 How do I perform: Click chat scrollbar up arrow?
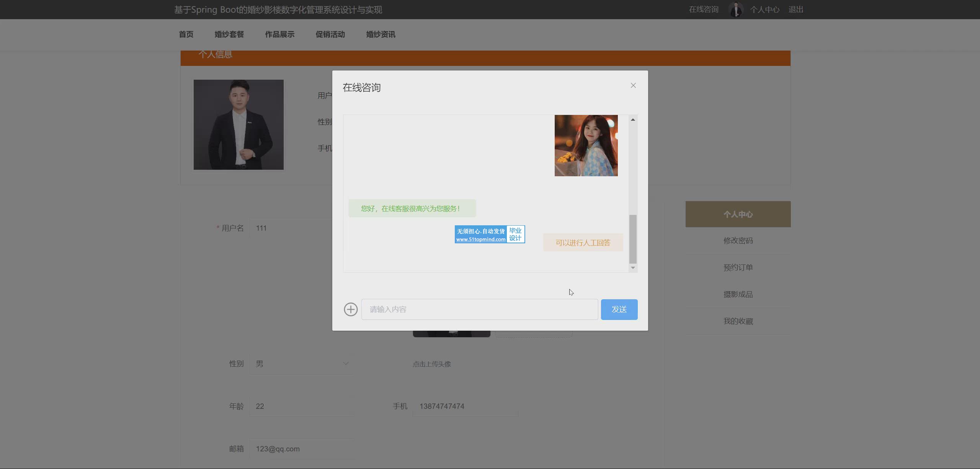point(633,120)
